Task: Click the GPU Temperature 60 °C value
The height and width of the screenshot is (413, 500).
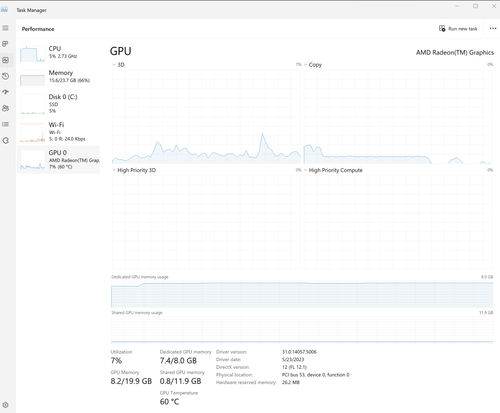Action: click(x=169, y=402)
